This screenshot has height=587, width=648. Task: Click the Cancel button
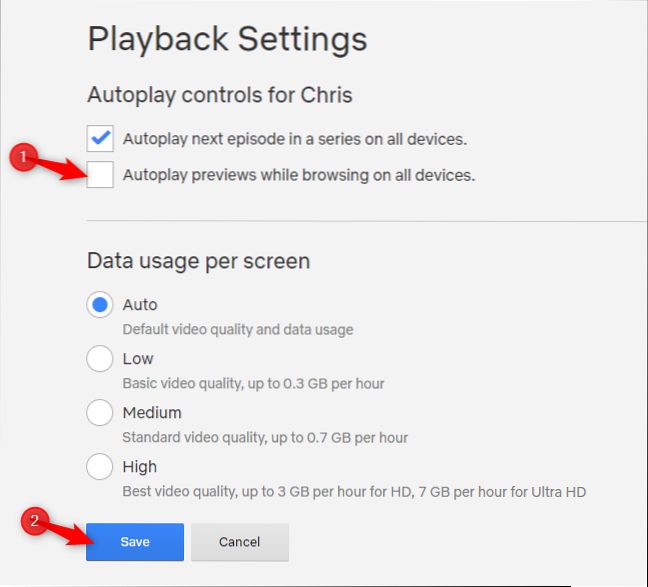[x=240, y=542]
